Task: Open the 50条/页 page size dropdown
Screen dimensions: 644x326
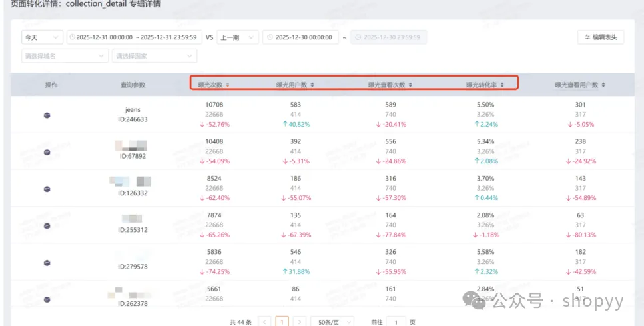Action: (332, 322)
